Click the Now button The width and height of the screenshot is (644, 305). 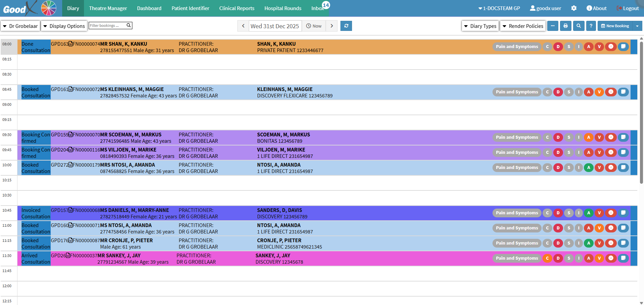coord(314,26)
